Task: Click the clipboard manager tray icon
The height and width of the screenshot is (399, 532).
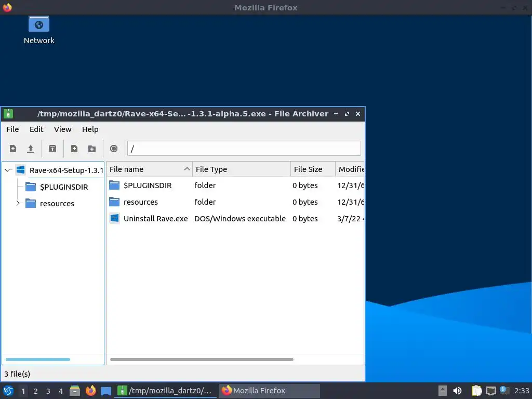Action: 476,391
